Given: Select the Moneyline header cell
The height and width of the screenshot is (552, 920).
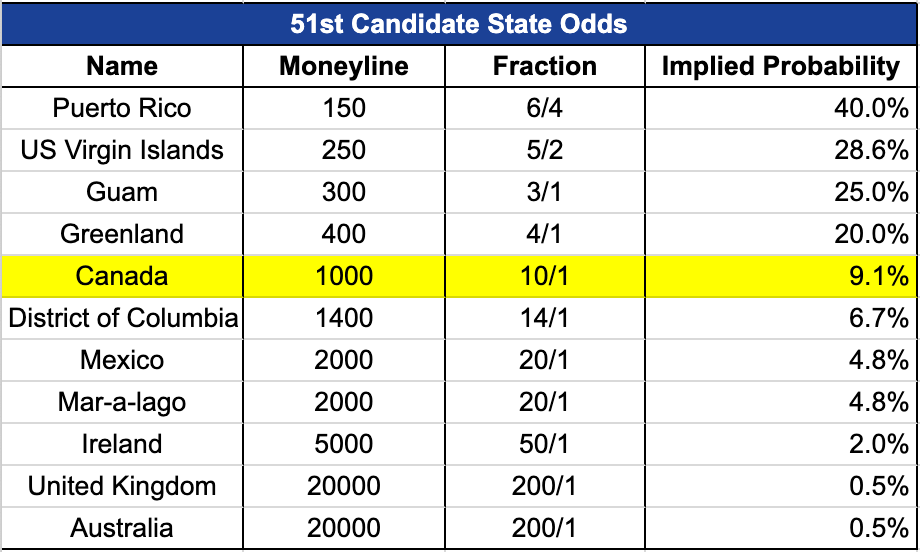Looking at the screenshot, I should [344, 66].
